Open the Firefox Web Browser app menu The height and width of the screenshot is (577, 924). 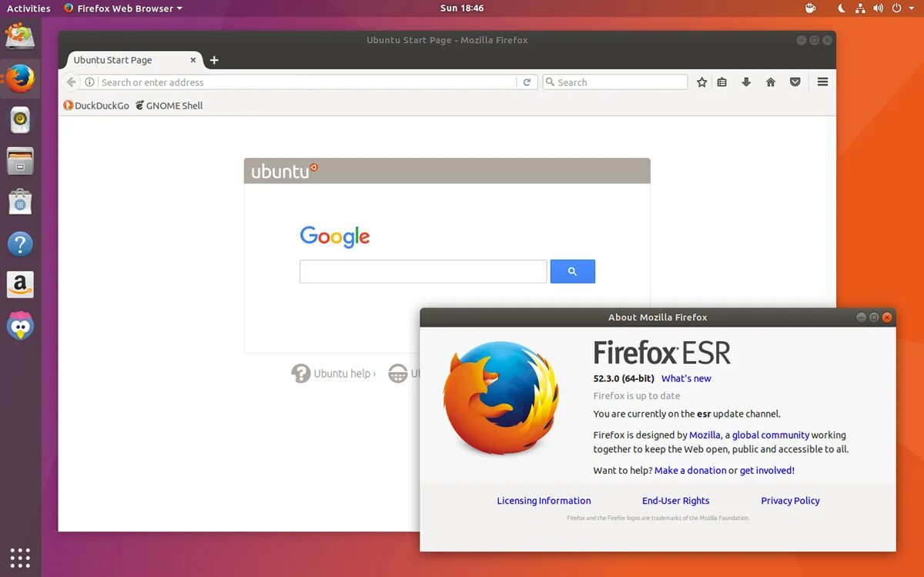(x=123, y=8)
